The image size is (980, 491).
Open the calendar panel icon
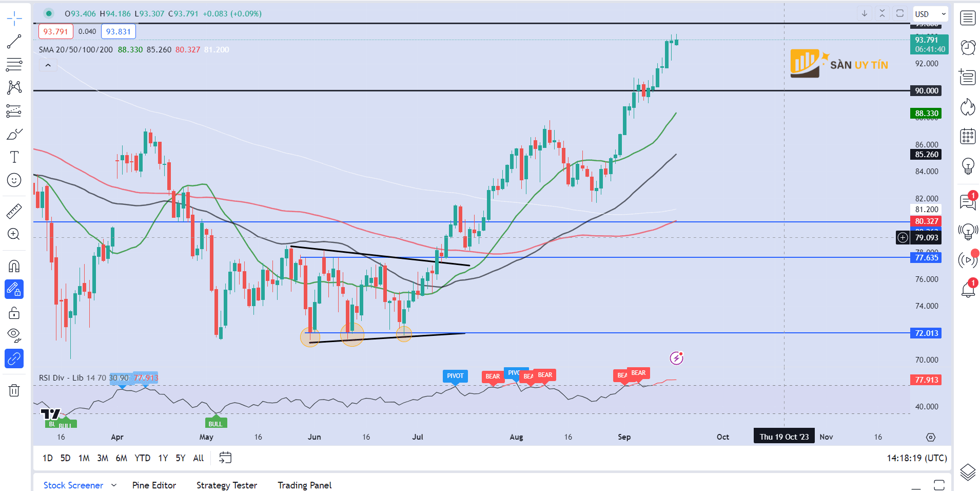pos(968,136)
